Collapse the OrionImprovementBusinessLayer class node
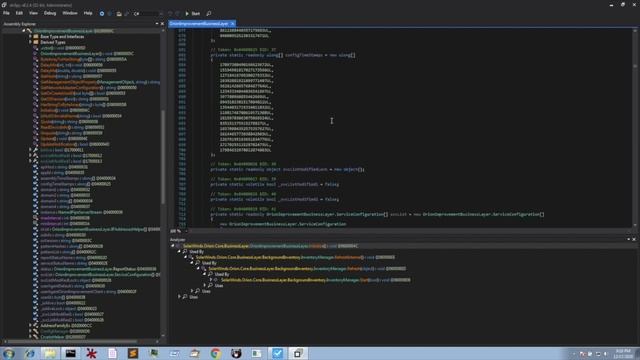Image resolution: width=640 pixels, height=360 pixels. (24, 31)
